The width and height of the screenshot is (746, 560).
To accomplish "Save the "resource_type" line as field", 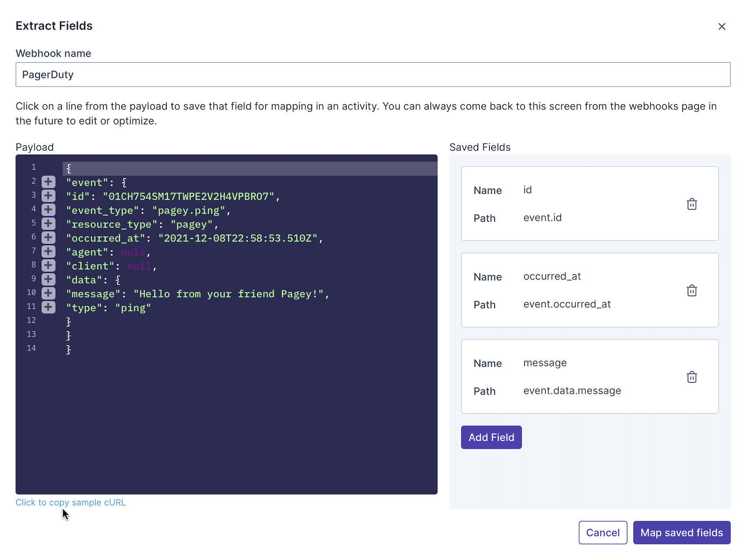I will point(48,223).
